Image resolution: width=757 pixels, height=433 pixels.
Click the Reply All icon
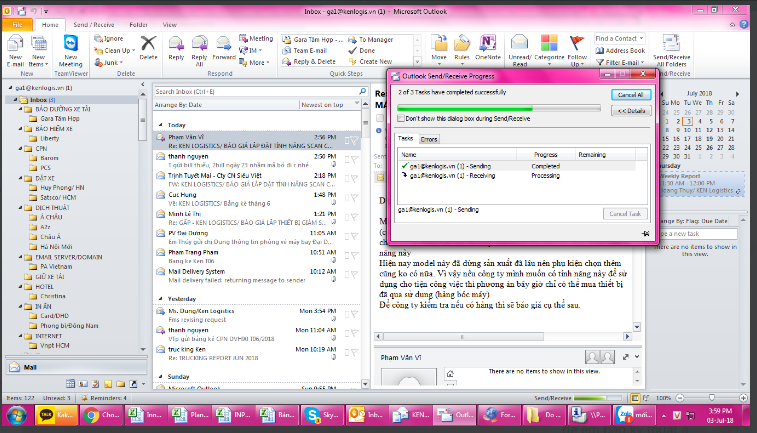[x=199, y=43]
